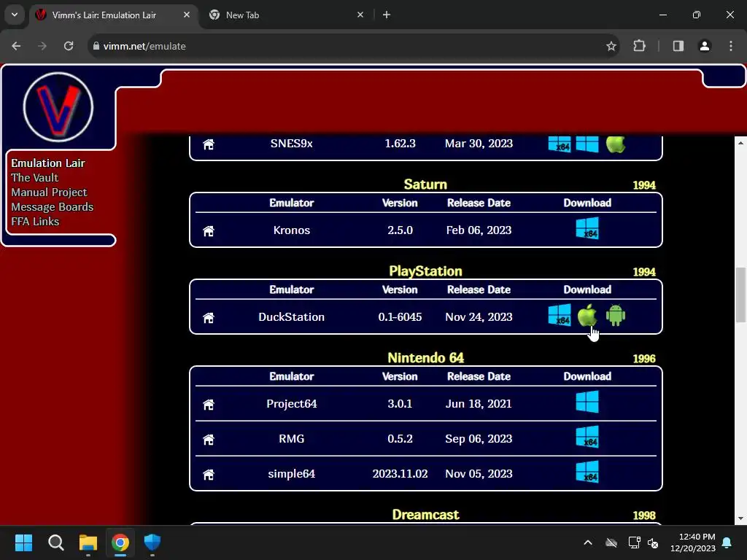Open Chrome three-dot menu
The width and height of the screenshot is (747, 560).
pyautogui.click(x=731, y=46)
